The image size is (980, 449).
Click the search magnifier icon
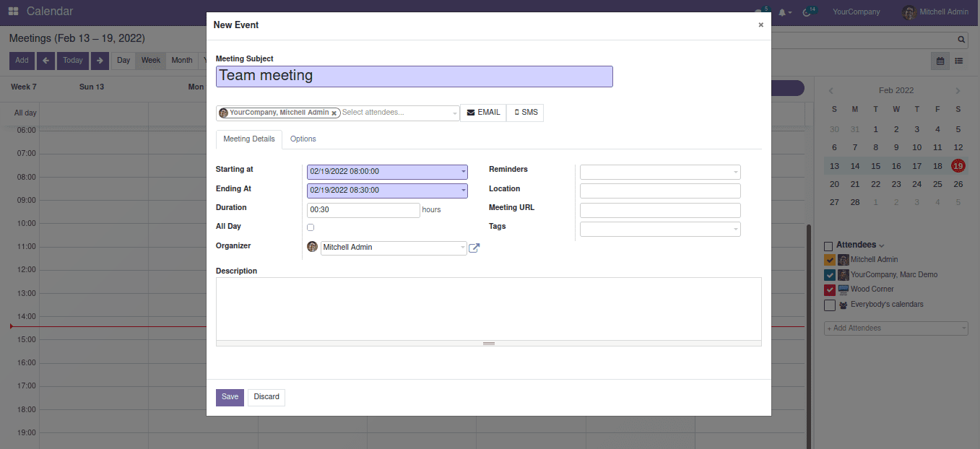click(961, 40)
